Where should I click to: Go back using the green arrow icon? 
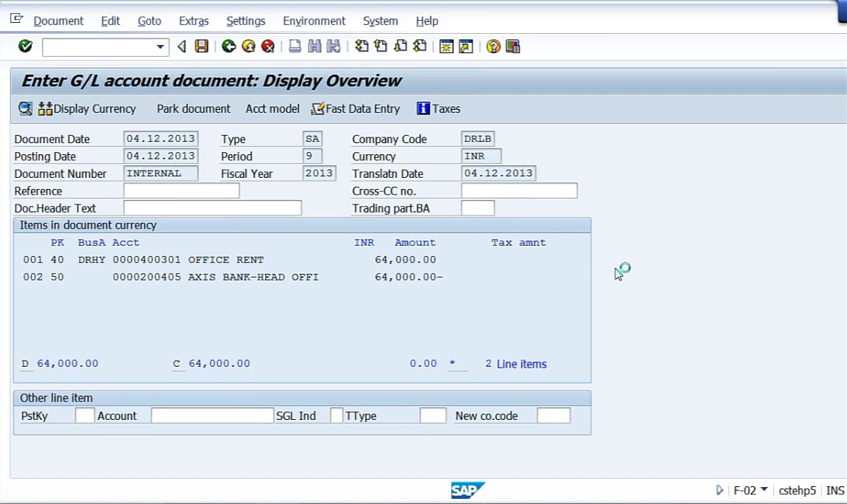pos(228,46)
